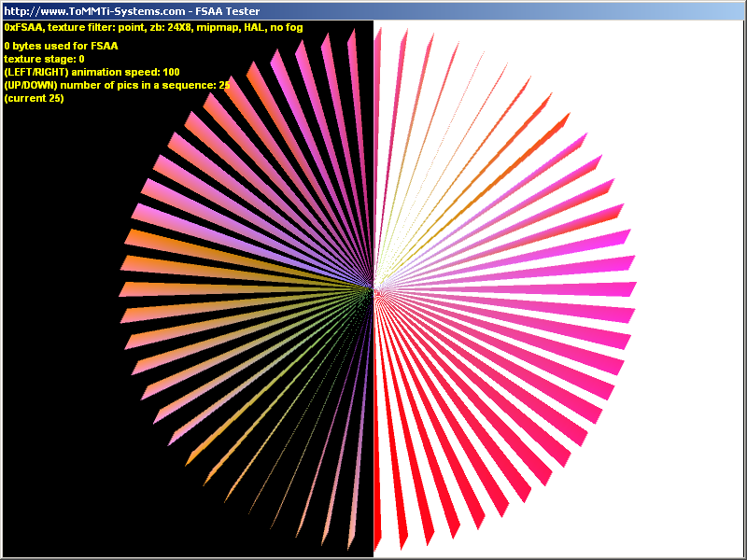The height and width of the screenshot is (560, 747).
Task: Click the "mipmap" status text
Action: click(218, 28)
